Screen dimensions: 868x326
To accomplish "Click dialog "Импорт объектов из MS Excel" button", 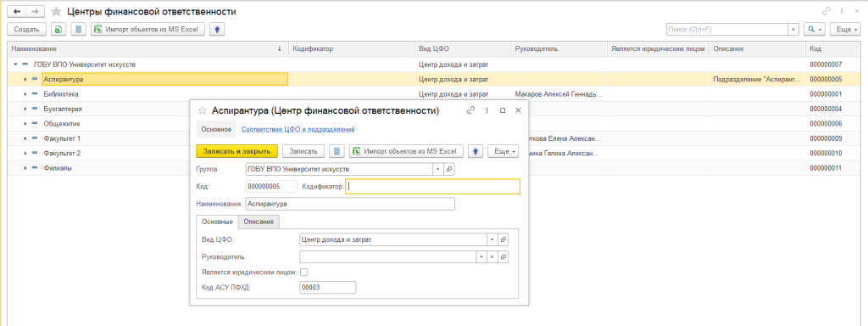I will pos(406,151).
